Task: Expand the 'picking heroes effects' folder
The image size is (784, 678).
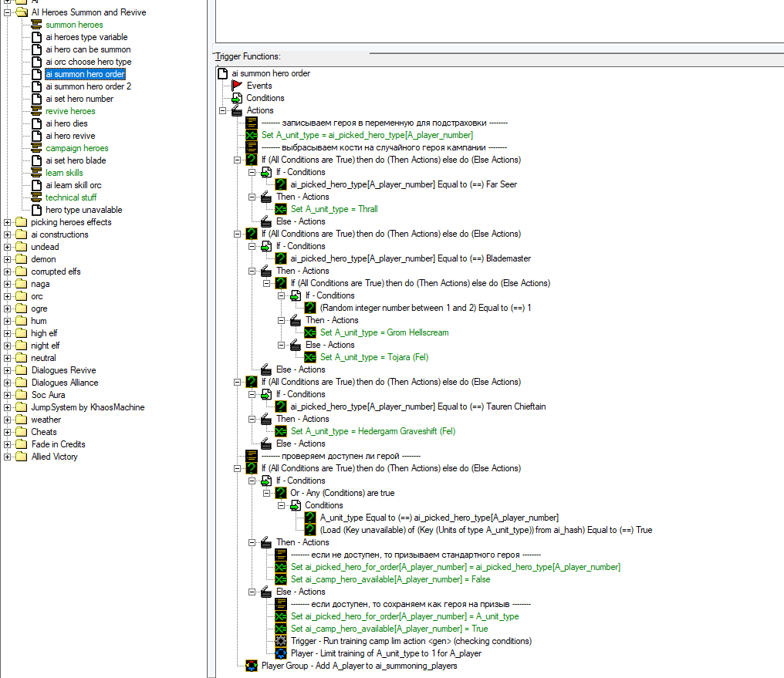Action: click(8, 222)
